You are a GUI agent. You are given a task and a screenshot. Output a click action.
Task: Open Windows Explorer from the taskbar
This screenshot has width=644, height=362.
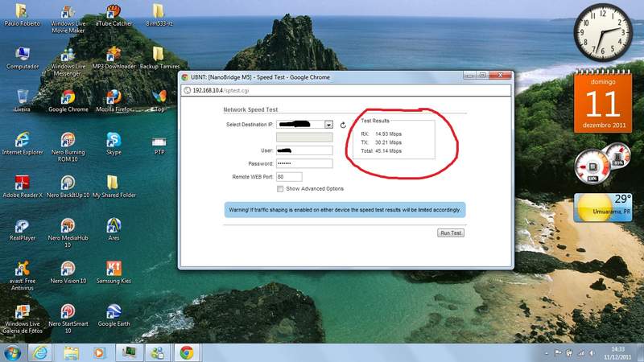click(x=71, y=353)
